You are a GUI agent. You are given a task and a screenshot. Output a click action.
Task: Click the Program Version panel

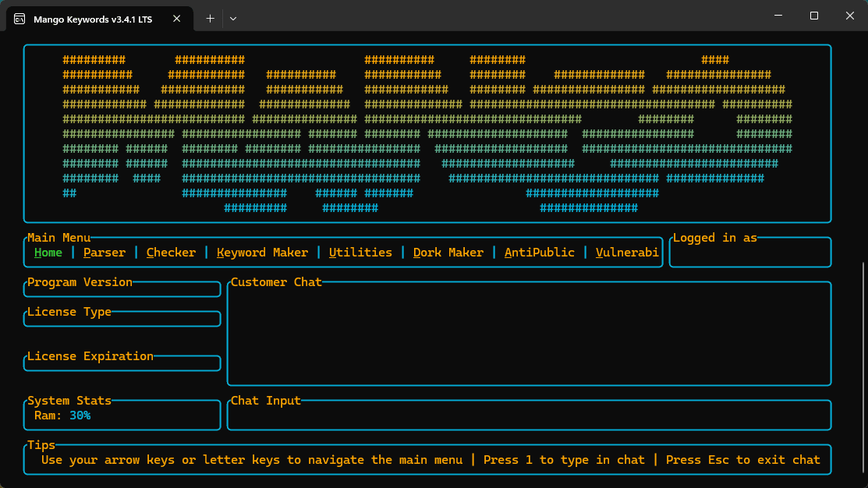tap(121, 288)
